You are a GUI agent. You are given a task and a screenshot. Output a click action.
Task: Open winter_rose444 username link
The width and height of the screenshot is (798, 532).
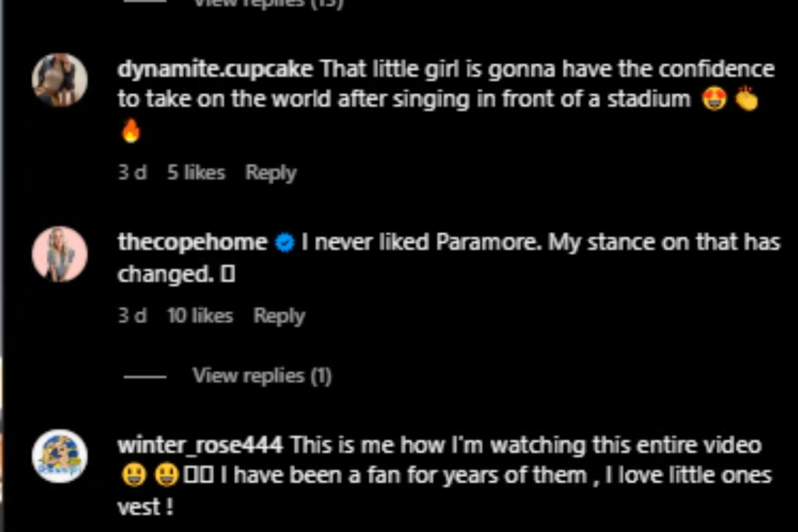pyautogui.click(x=199, y=445)
